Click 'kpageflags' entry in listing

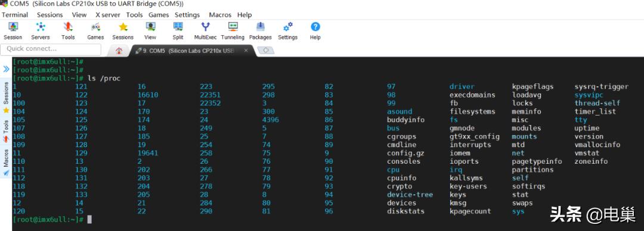tap(532, 86)
